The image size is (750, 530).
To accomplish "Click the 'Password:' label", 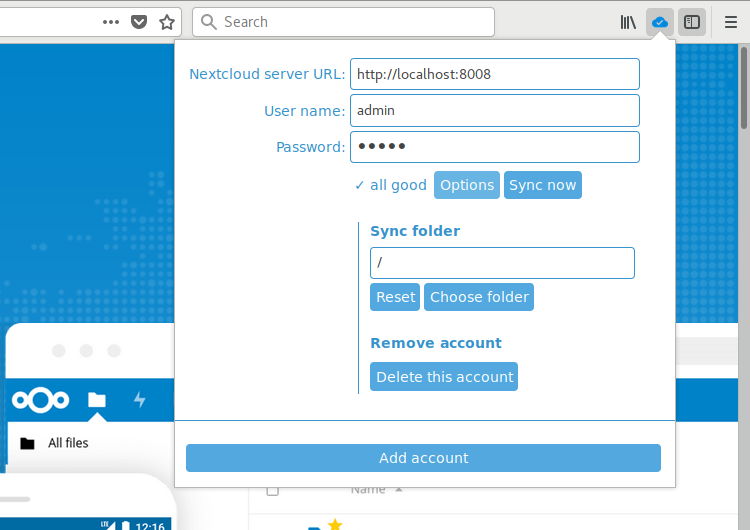I will [x=310, y=147].
